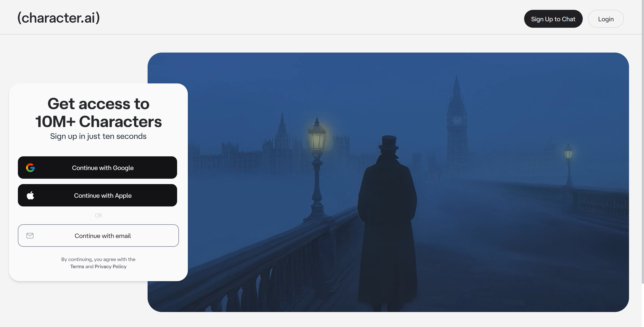Click the vertical page scrollbar
644x327 pixels.
click(x=642, y=142)
